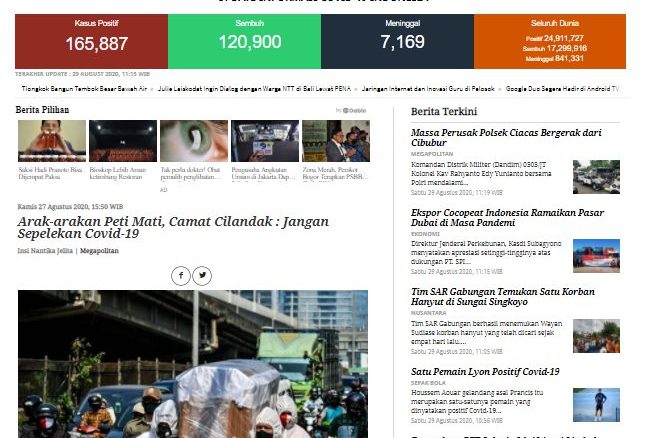Open ticker headline Jaringan Internet dan Inovasi Guru
This screenshot has width=654, height=438.
428,89
